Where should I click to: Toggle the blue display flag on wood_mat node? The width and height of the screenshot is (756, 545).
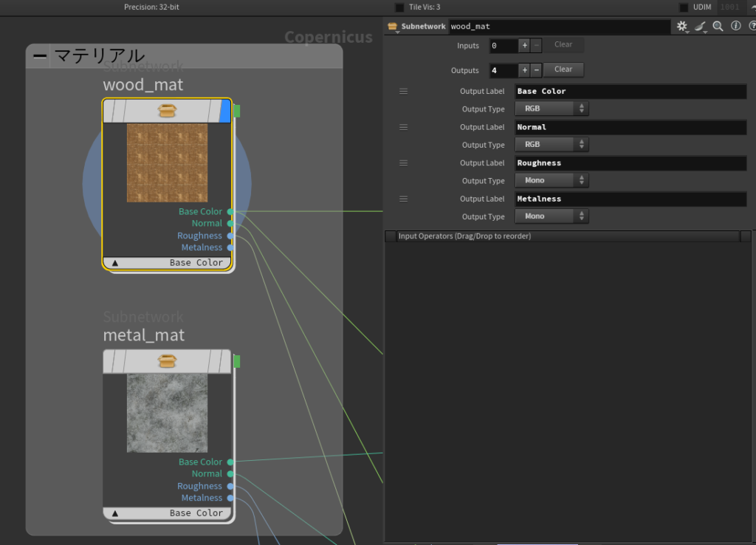click(225, 111)
